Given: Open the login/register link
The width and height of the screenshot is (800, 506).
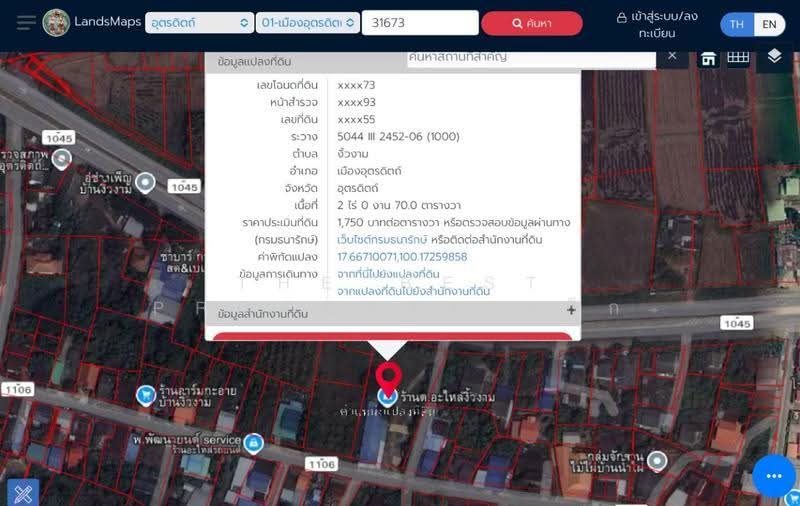Looking at the screenshot, I should point(657,24).
